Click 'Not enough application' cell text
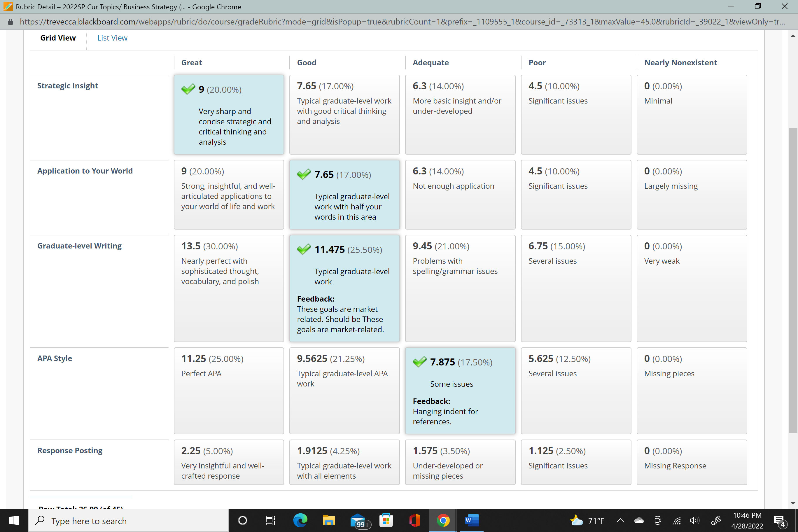Viewport: 798px width, 532px height. [453, 186]
